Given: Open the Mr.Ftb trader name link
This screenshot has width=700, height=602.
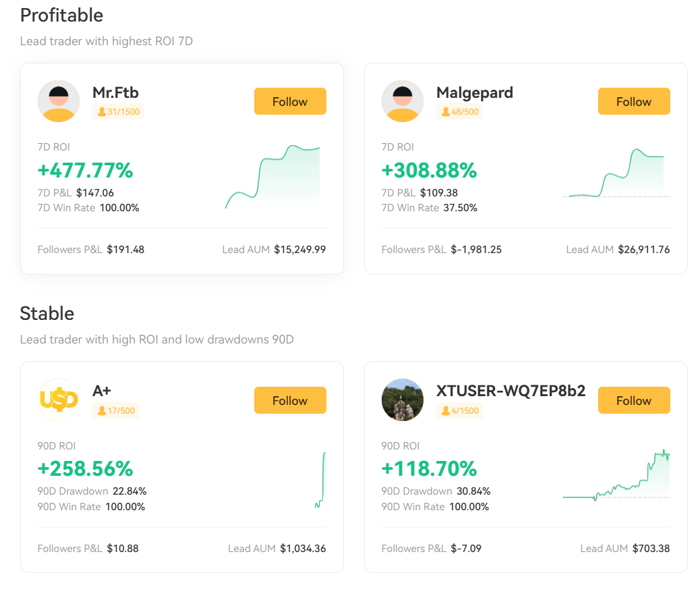Looking at the screenshot, I should pyautogui.click(x=115, y=92).
